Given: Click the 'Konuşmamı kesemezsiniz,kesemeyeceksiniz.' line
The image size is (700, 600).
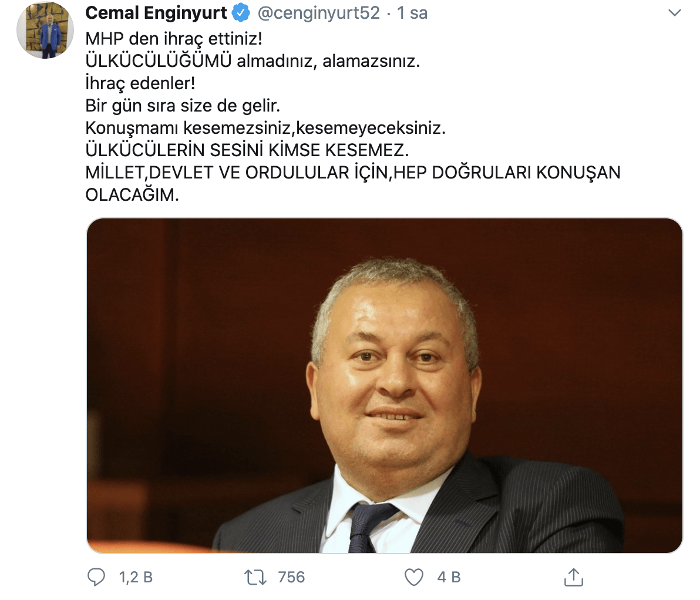Looking at the screenshot, I should (265, 128).
